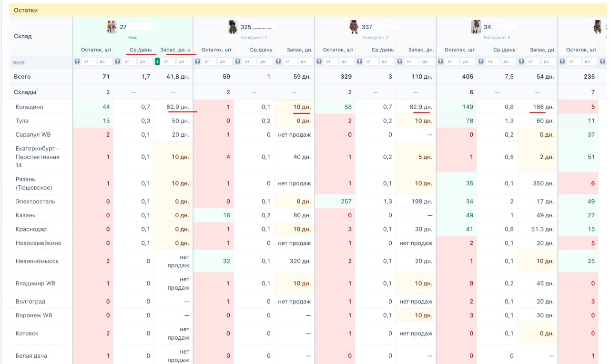This screenshot has height=364, width=610.
Task: Open the Наш product thumbnail image
Action: click(x=112, y=27)
